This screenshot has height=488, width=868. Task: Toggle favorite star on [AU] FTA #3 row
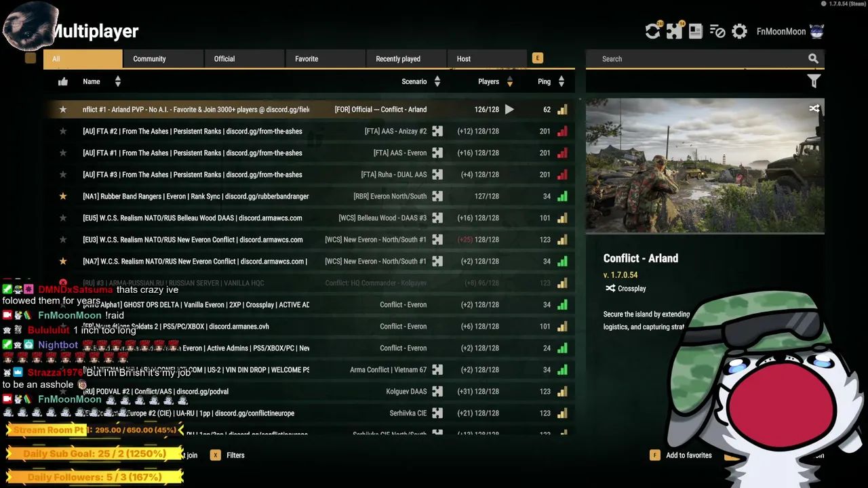click(63, 174)
